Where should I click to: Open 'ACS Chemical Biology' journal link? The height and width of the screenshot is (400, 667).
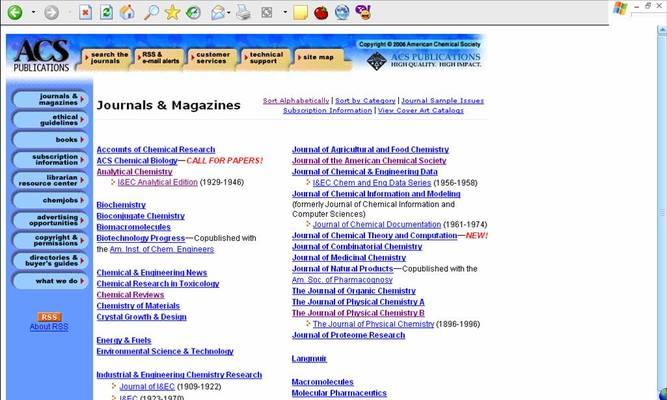[137, 161]
